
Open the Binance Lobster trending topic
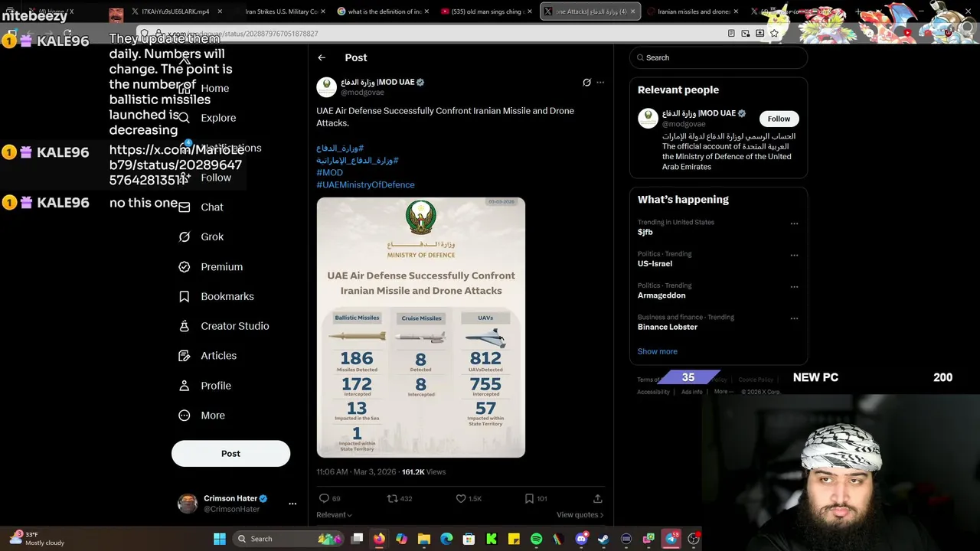click(667, 327)
